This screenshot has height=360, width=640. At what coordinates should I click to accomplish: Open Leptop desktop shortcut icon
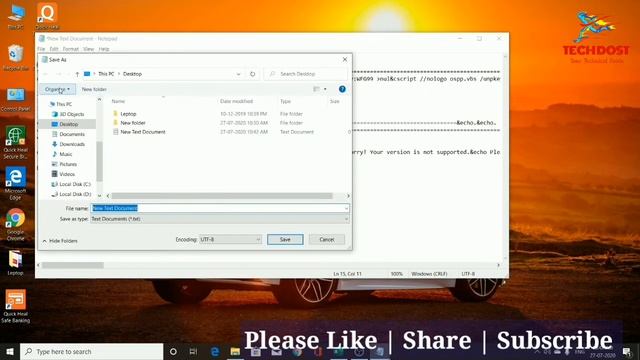coord(16,263)
